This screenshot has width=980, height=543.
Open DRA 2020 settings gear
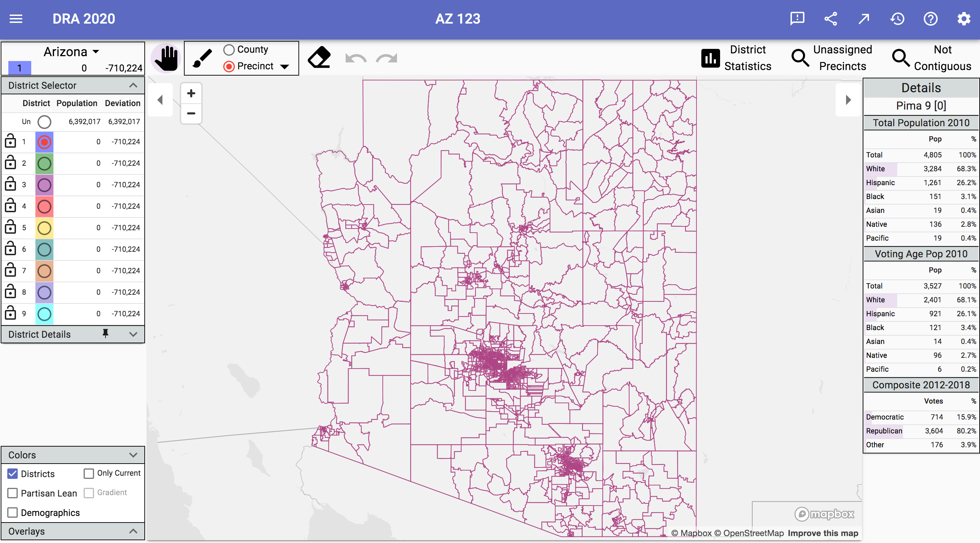tap(964, 19)
